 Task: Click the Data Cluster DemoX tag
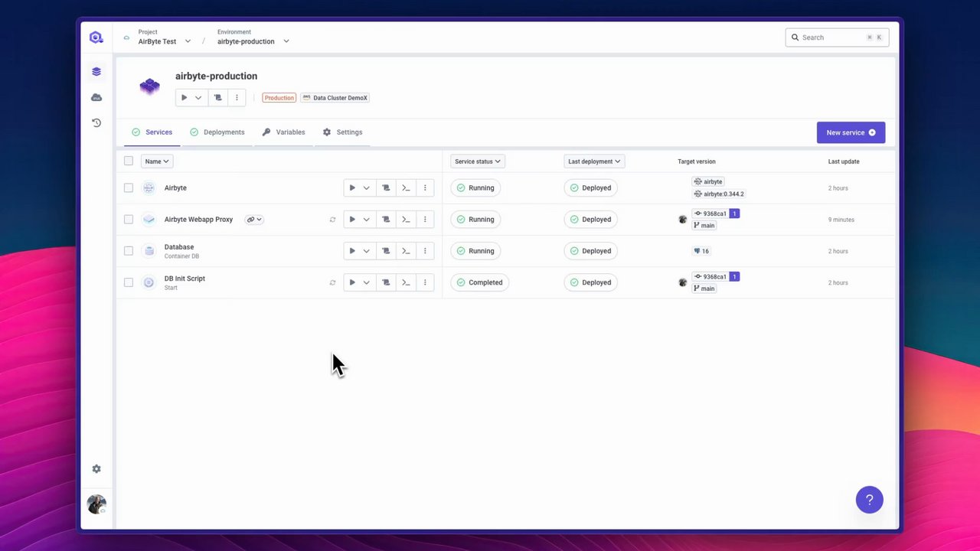click(335, 98)
